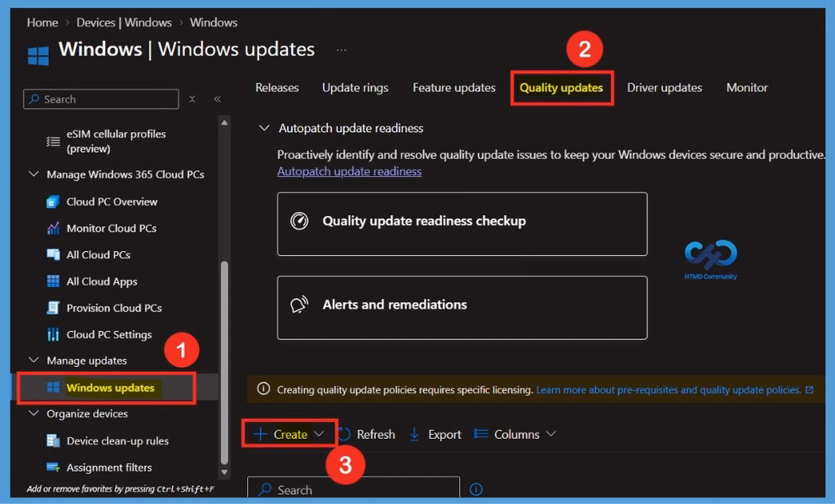Open eSIM cellular profiles (preview)
Screen dimensions: 835x504
(116, 141)
